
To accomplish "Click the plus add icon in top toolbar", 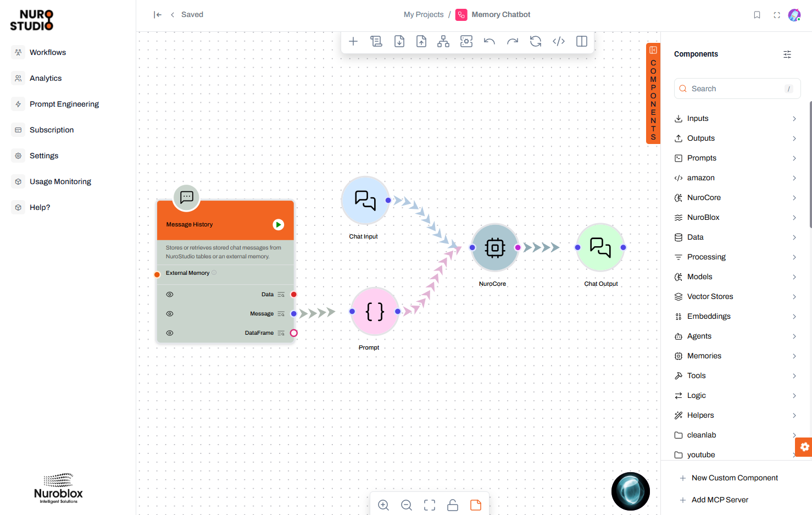I will pos(353,41).
